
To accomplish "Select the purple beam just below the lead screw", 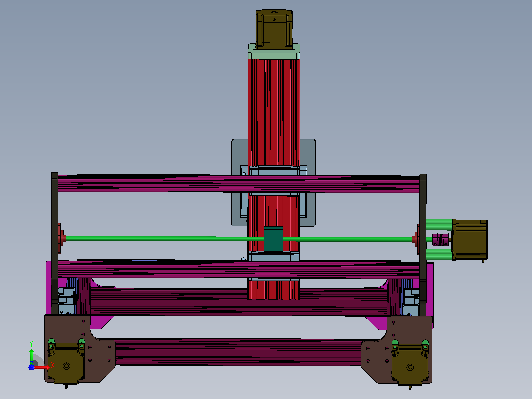I will [x=239, y=269].
